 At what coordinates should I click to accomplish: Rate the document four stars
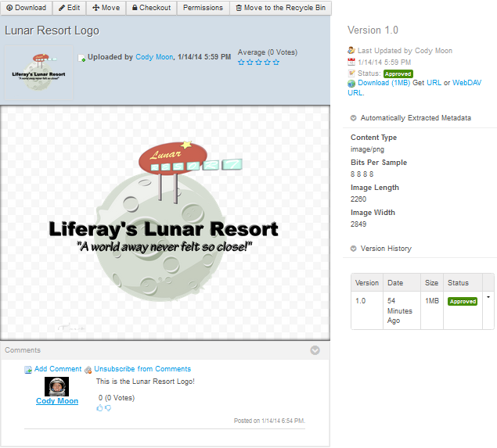268,62
